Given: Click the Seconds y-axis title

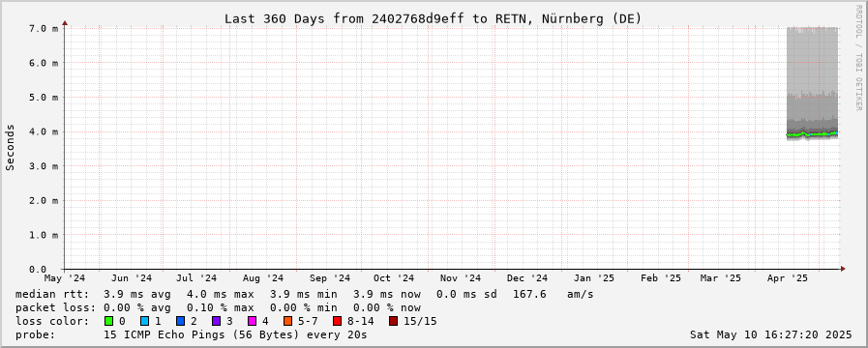Looking at the screenshot, I should coord(10,147).
